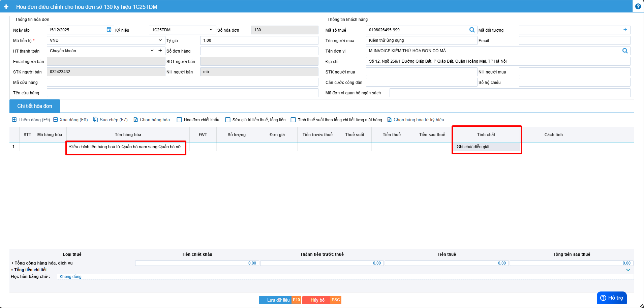Check Tính thuế suất theo tổng chi tiết
This screenshot has width=644, height=308.
[293, 120]
